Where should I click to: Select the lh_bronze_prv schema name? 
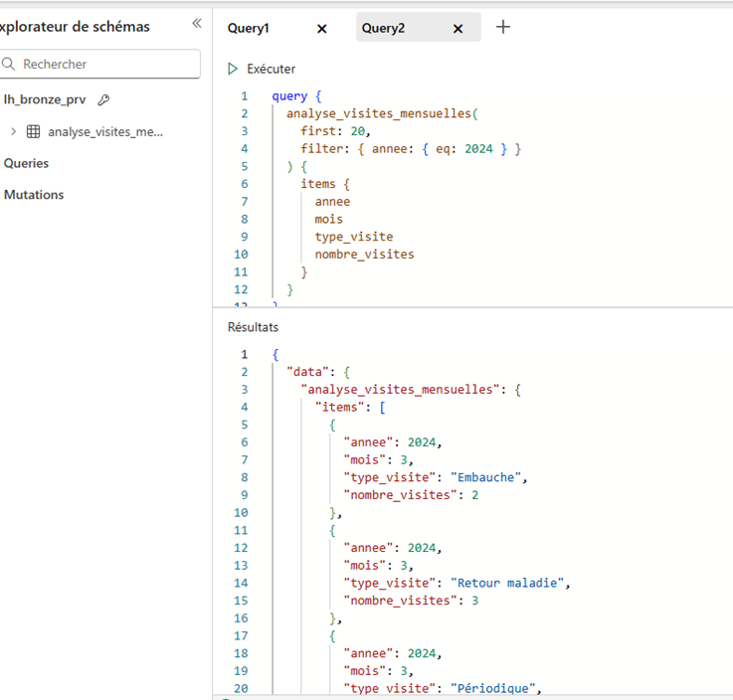[47, 99]
